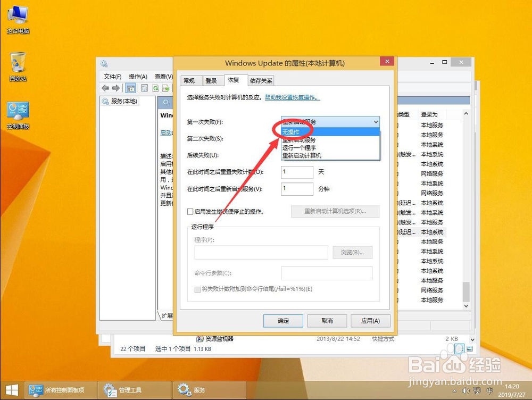Tick 将失败计数附加到命令行结尾 checkbox
The width and height of the screenshot is (532, 400).
(x=197, y=289)
